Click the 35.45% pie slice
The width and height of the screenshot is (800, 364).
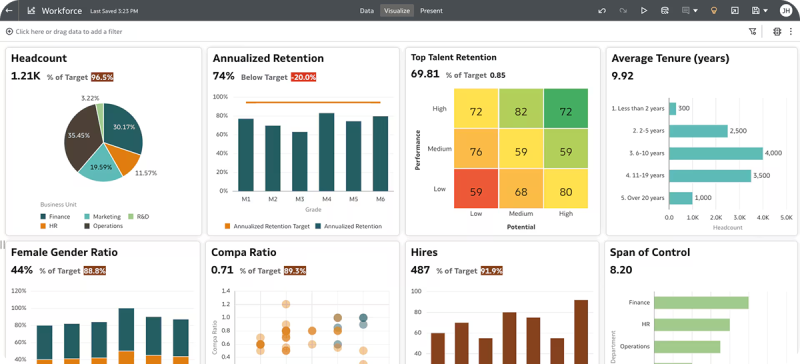coord(82,135)
